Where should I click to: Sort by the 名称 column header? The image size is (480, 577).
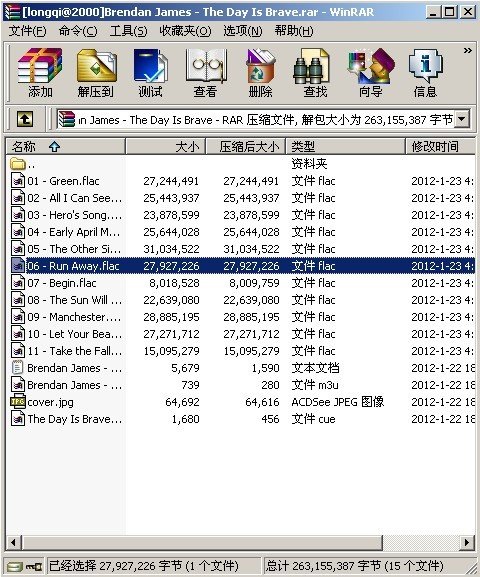click(x=66, y=146)
